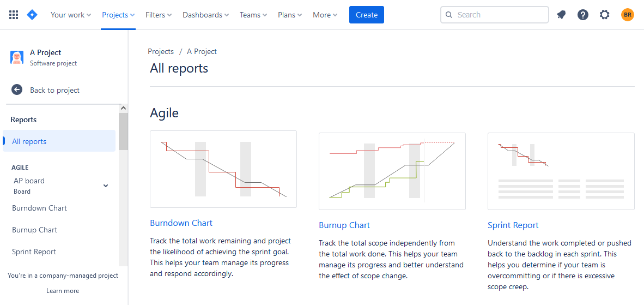Expand the AP board chevron
The height and width of the screenshot is (305, 644).
[x=106, y=186]
